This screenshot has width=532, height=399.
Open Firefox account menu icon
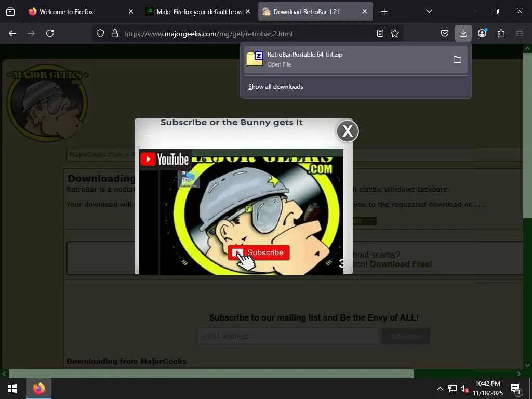tap(482, 33)
